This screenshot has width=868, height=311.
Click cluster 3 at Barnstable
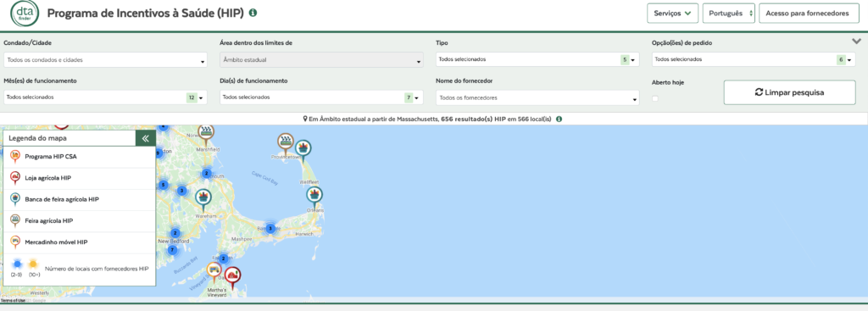(x=270, y=228)
